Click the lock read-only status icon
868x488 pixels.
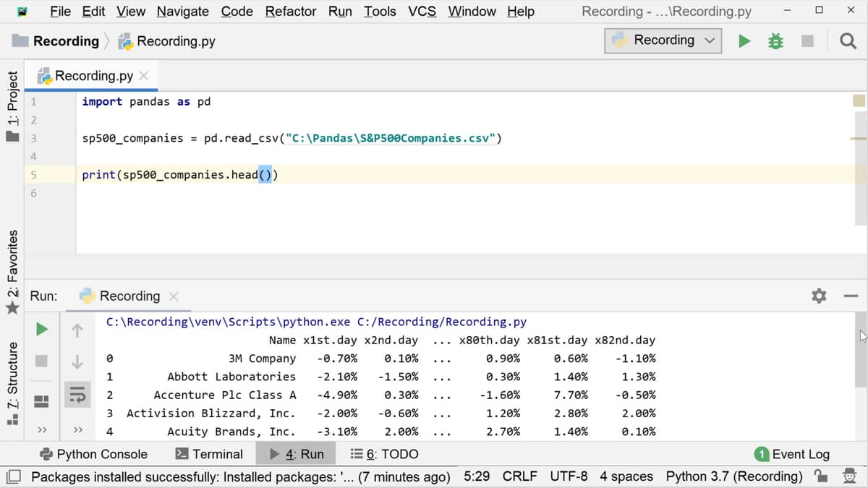[x=820, y=476]
